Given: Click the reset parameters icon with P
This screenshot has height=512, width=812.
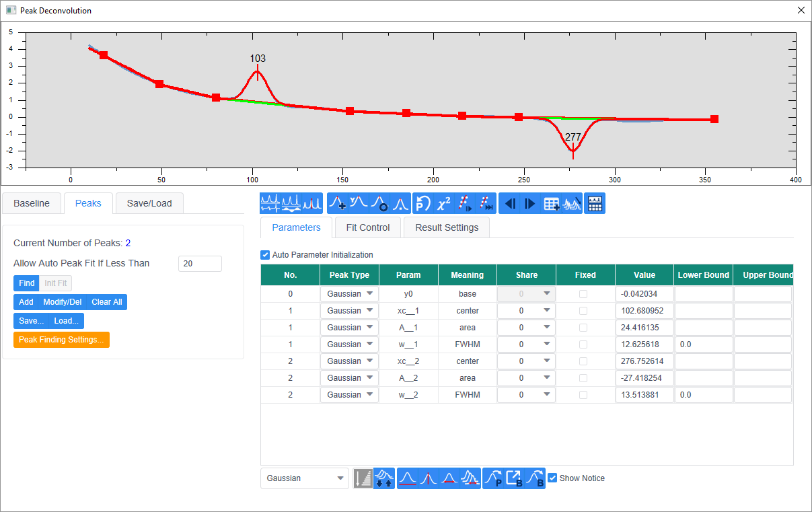Looking at the screenshot, I should click(x=422, y=204).
